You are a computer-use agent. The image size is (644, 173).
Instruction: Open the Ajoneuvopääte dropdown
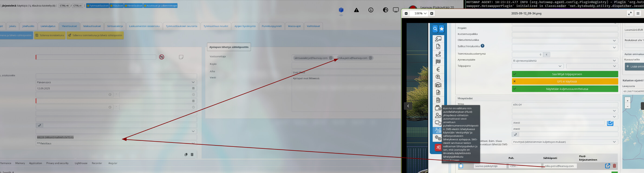pyautogui.click(x=565, y=61)
